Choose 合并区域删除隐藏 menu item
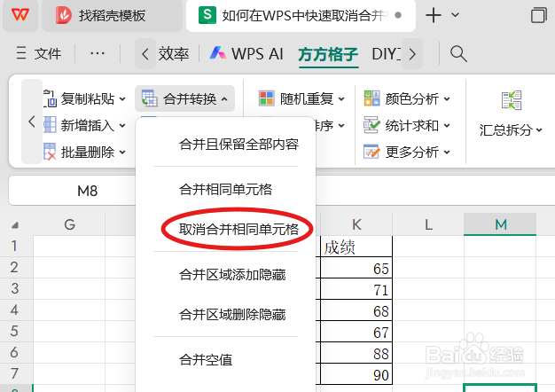Screen dimensions: 555x392 click(x=232, y=315)
